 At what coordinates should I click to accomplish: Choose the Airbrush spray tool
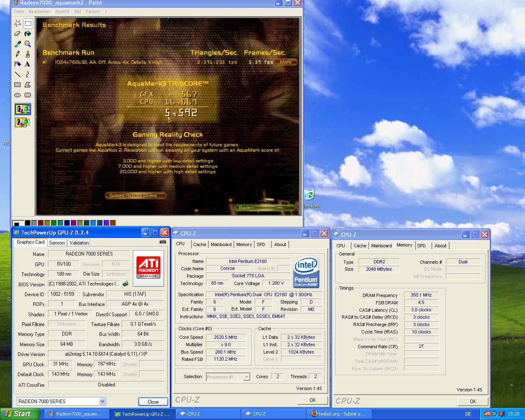click(18, 64)
